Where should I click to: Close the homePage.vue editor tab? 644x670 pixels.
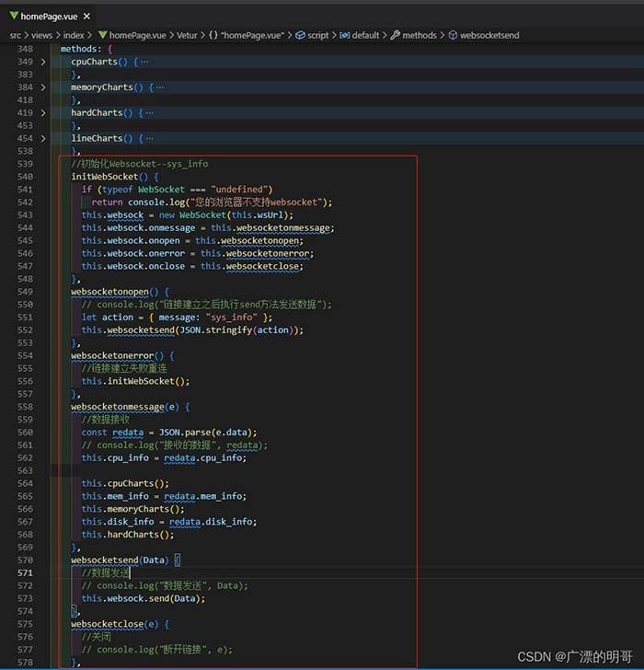[x=86, y=16]
